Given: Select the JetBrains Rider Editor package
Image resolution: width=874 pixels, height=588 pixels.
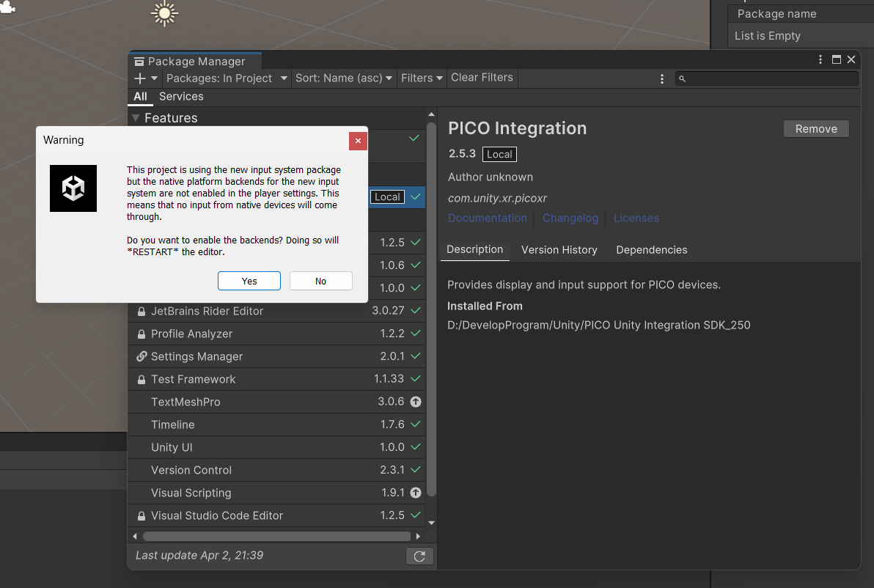Looking at the screenshot, I should tap(276, 311).
